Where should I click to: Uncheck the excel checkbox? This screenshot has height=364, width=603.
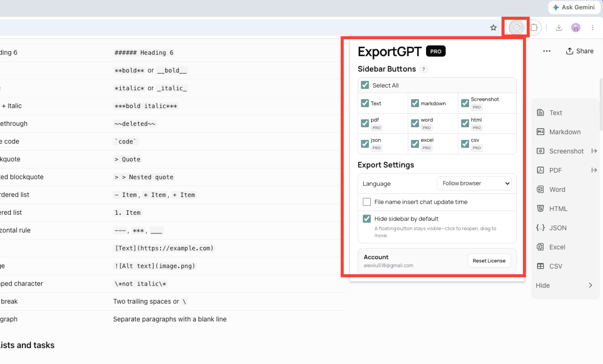pyautogui.click(x=415, y=144)
